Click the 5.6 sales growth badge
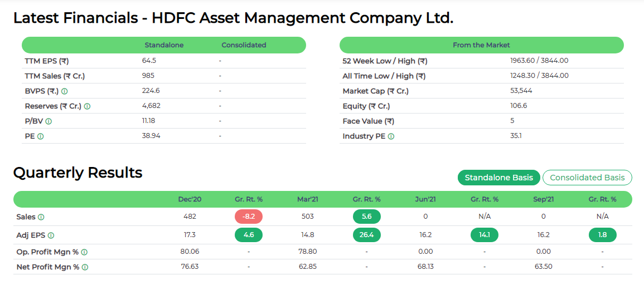Screen dimensions: 644x285 point(366,217)
